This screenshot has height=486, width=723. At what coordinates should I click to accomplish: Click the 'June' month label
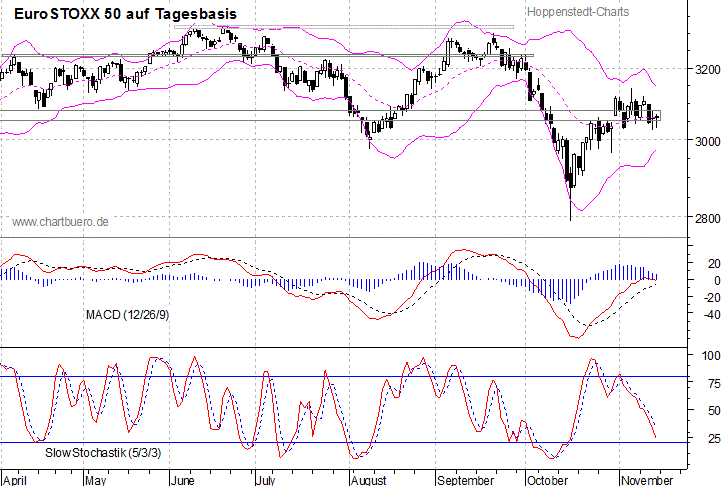pyautogui.click(x=183, y=480)
